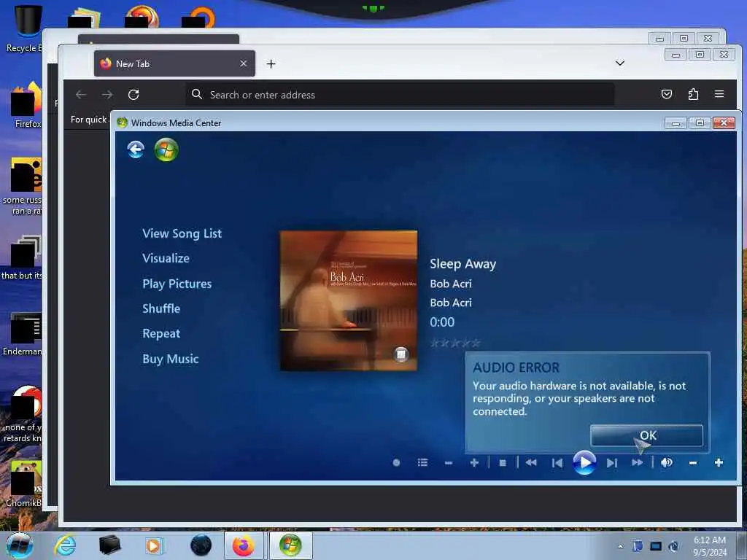Open the ChomikB desktop icon

(25, 483)
